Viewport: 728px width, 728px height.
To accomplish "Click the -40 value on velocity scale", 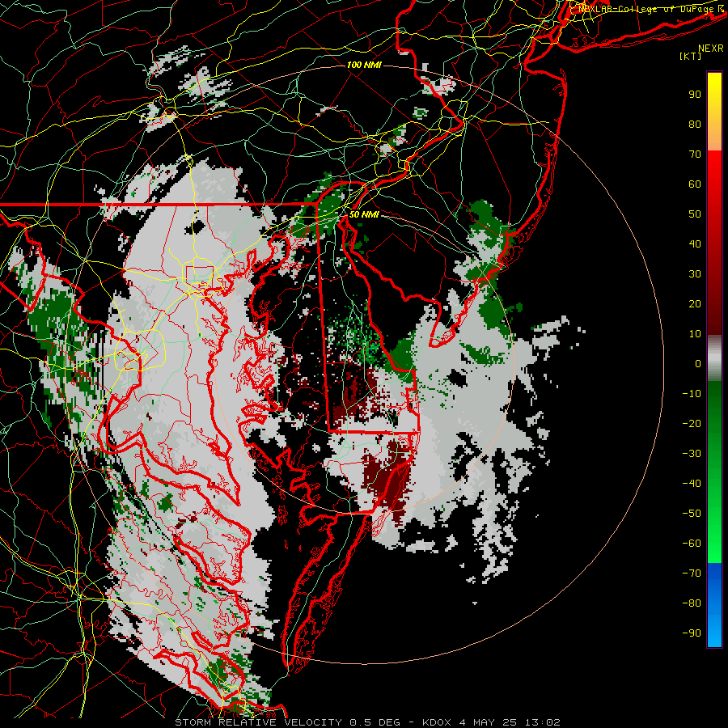I will [x=692, y=484].
